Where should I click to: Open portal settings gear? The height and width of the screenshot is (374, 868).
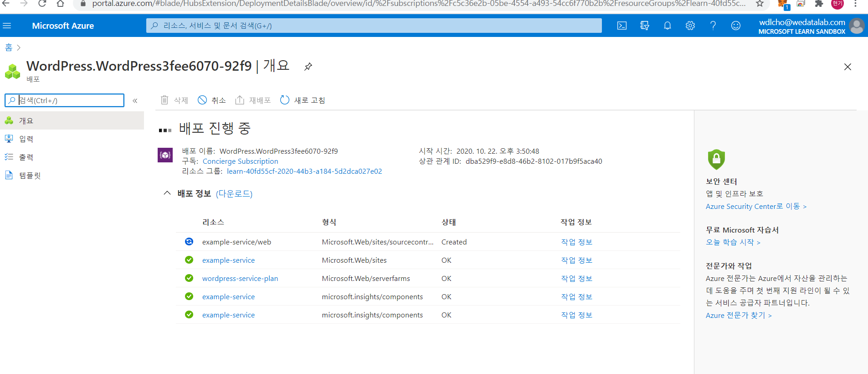coord(690,26)
